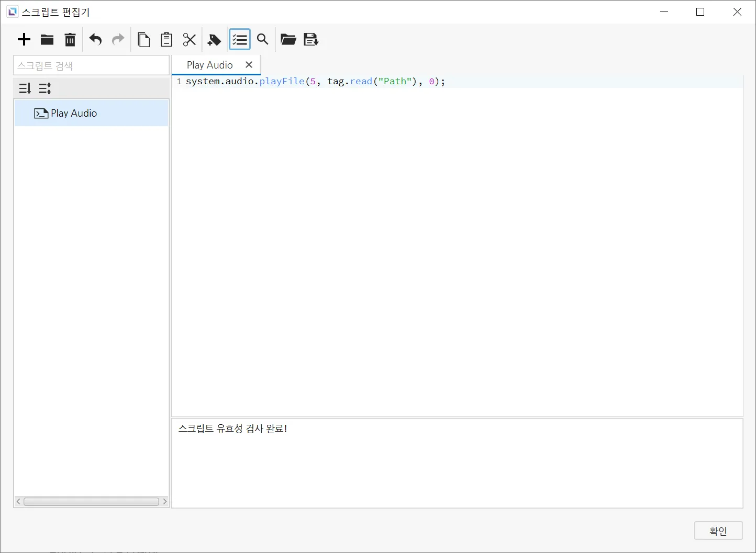Copy script using the copy icon
756x553 pixels.
point(143,40)
